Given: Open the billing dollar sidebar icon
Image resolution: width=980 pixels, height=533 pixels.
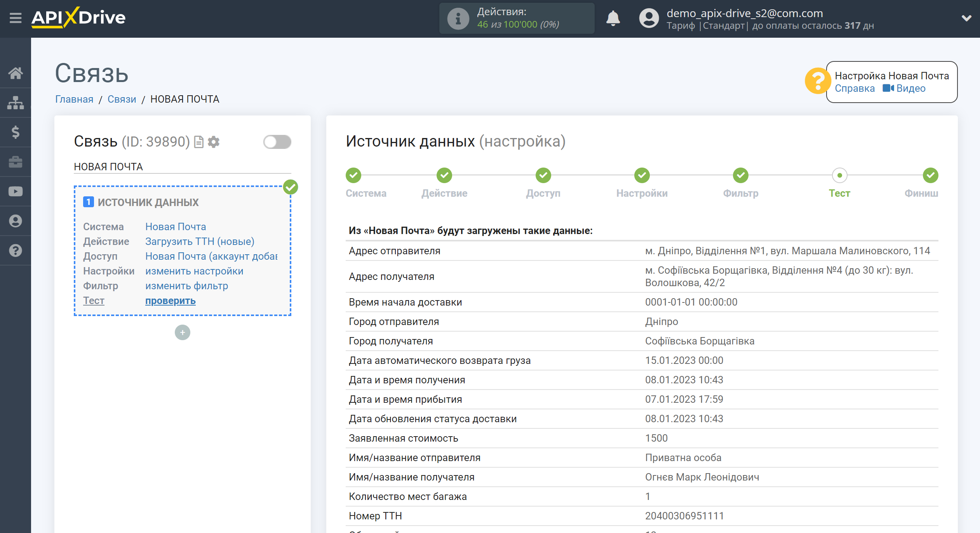Looking at the screenshot, I should pos(16,132).
